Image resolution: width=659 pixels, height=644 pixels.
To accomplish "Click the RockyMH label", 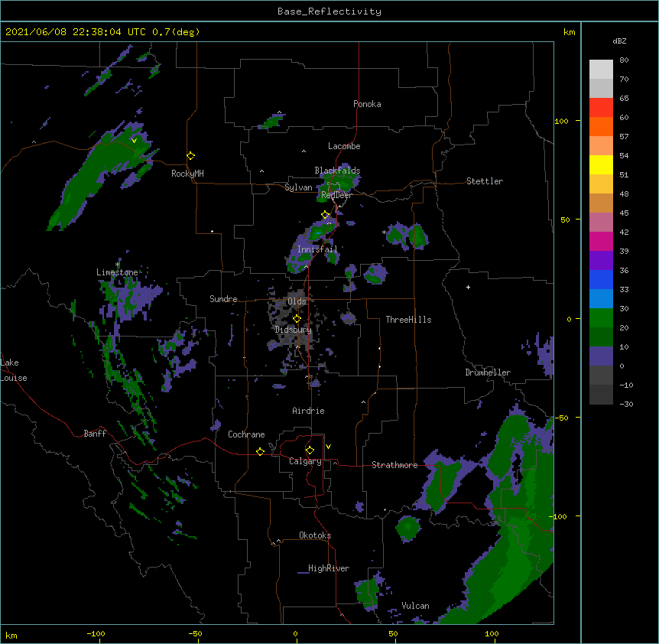I will pyautogui.click(x=187, y=174).
